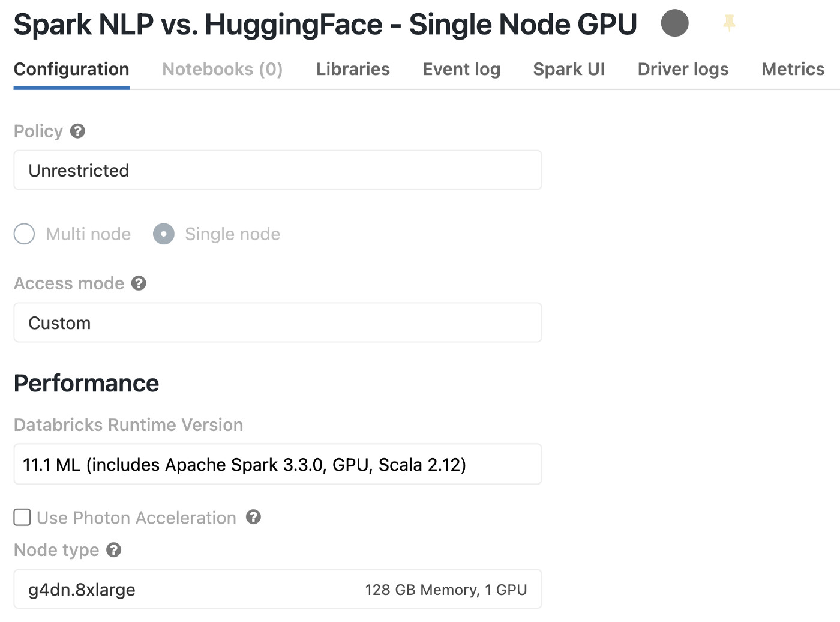Screen dimensions: 840x622
Task: Enable the Use Photon Acceleration checkbox
Action: point(22,517)
